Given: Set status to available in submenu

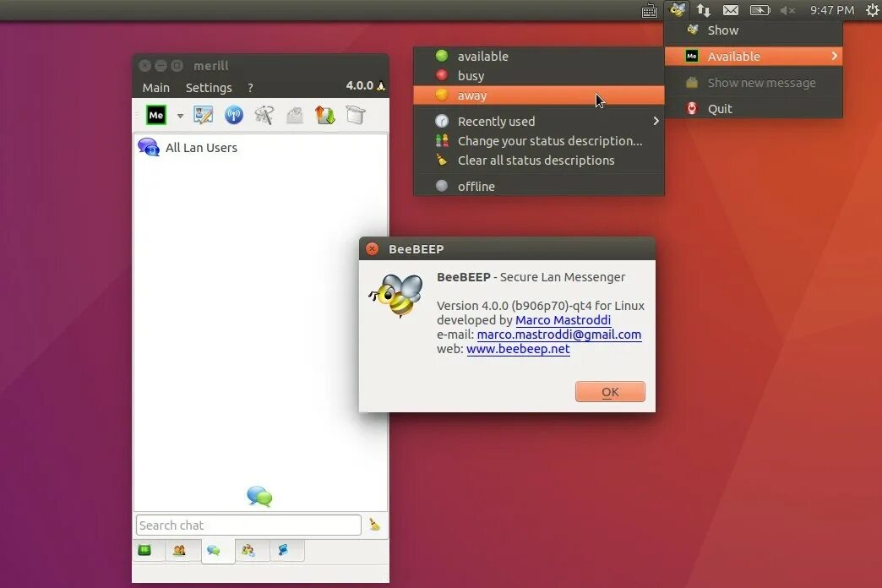Looking at the screenshot, I should tap(539, 57).
